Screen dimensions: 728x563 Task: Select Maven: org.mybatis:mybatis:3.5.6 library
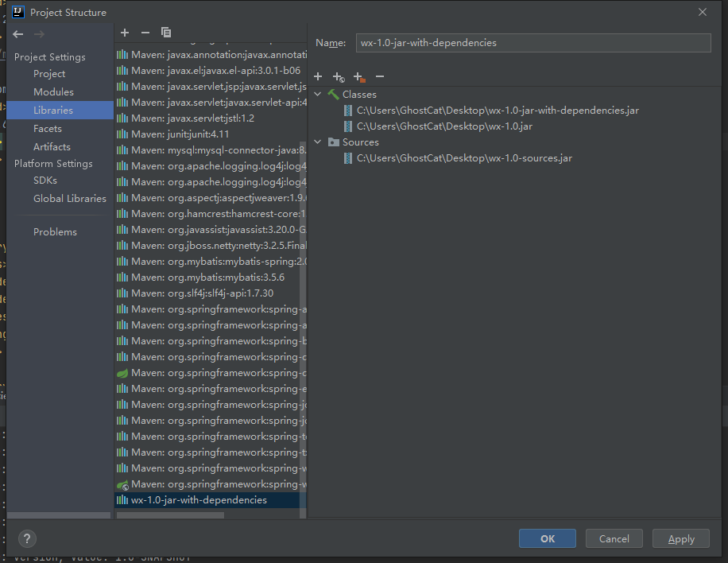[x=211, y=278]
